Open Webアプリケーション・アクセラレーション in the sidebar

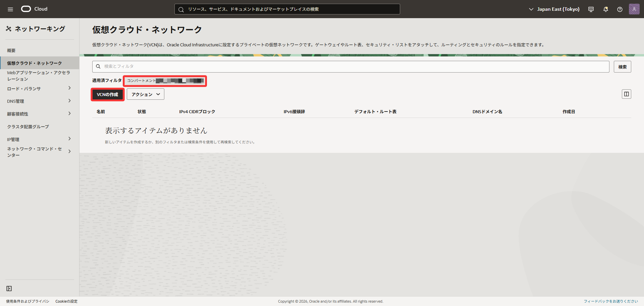click(39, 76)
